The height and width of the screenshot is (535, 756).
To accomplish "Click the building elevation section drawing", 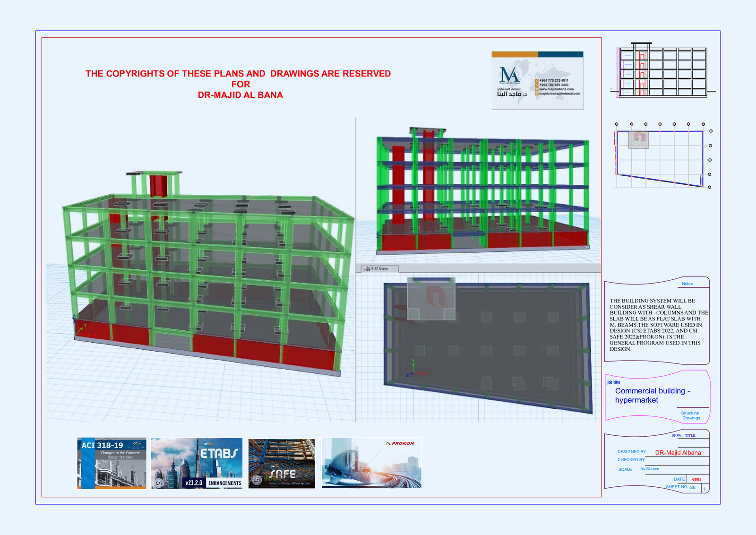I will [662, 71].
